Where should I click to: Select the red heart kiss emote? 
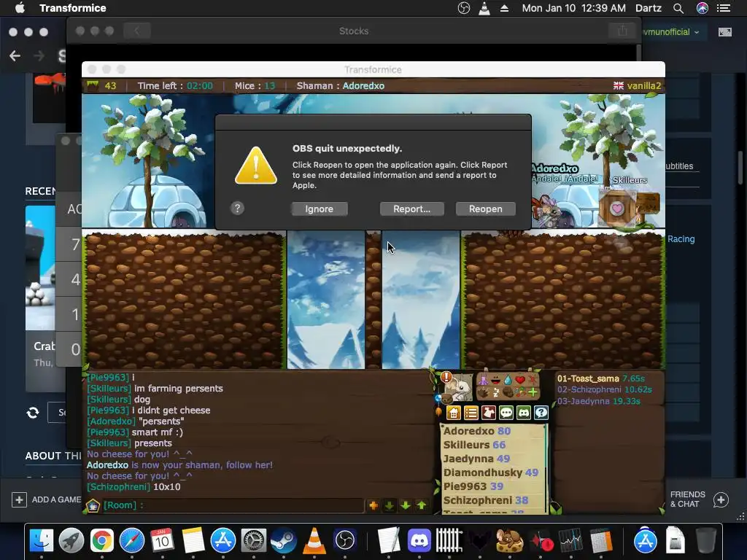click(x=520, y=379)
